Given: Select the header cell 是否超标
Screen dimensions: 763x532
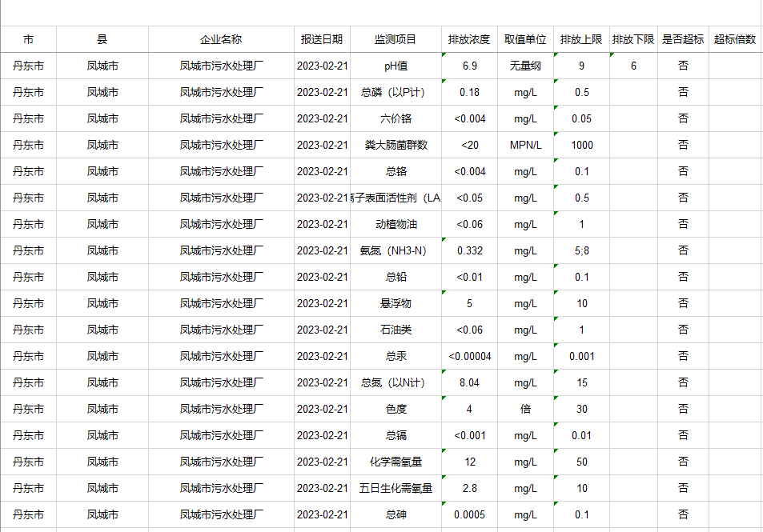Looking at the screenshot, I should [x=683, y=39].
